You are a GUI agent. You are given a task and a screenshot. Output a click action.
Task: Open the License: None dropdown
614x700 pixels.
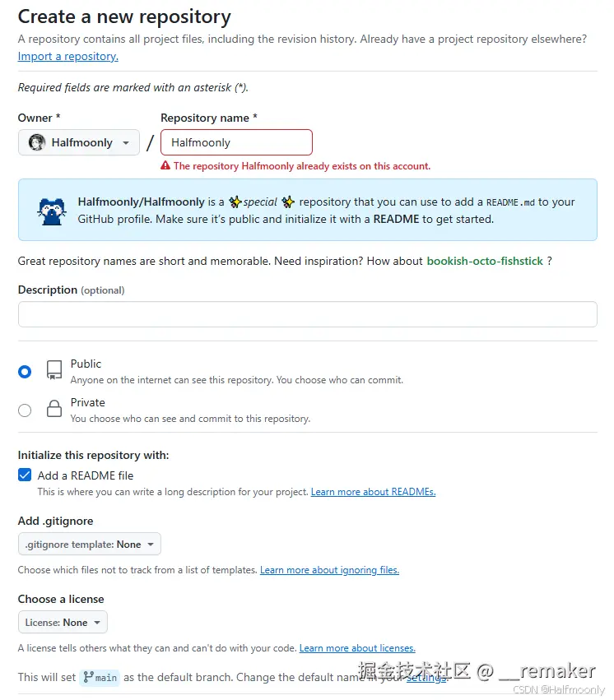click(63, 623)
